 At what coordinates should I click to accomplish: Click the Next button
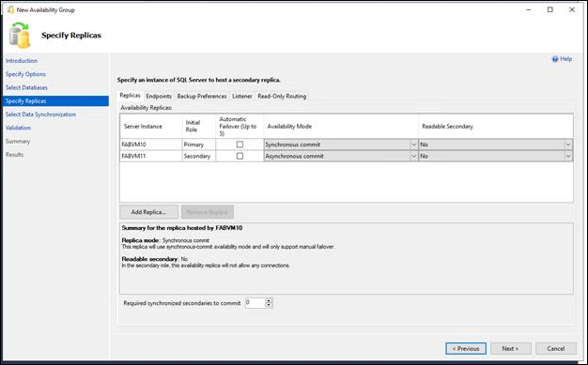coord(510,348)
